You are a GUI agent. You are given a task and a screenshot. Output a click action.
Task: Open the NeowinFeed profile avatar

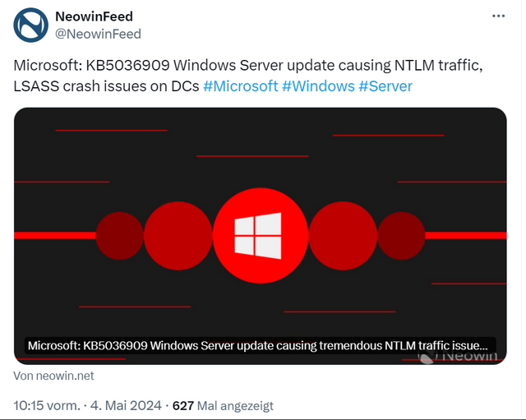click(32, 25)
